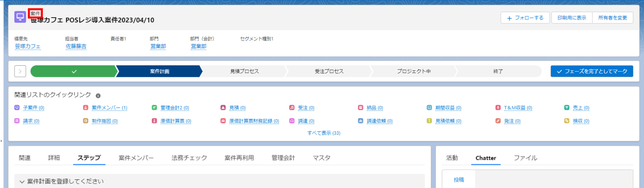644x188 pixels.
Task: Open the 管理会計2 (0) link
Action: 175,108
